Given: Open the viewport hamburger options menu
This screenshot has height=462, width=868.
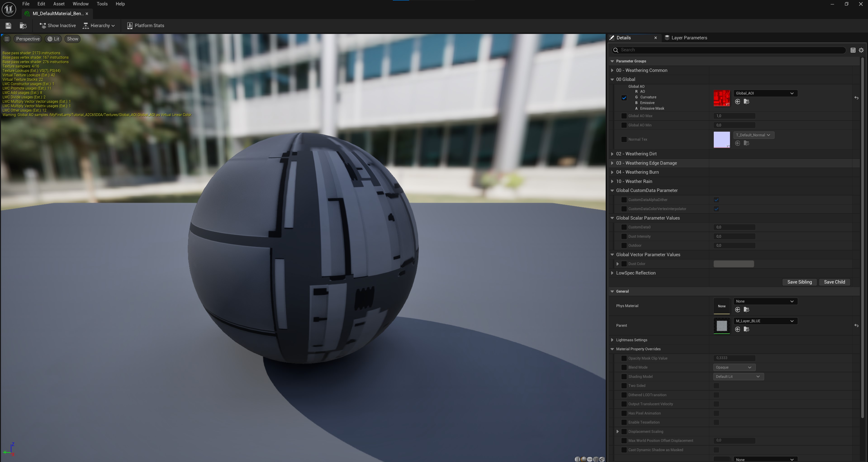Looking at the screenshot, I should pos(7,39).
